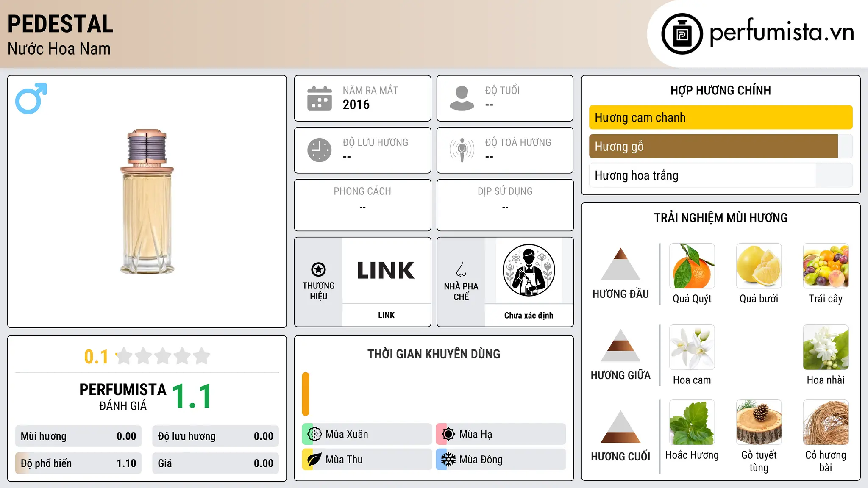Click the Mùa Hạ season label
Image resolution: width=868 pixels, height=488 pixels.
click(476, 434)
